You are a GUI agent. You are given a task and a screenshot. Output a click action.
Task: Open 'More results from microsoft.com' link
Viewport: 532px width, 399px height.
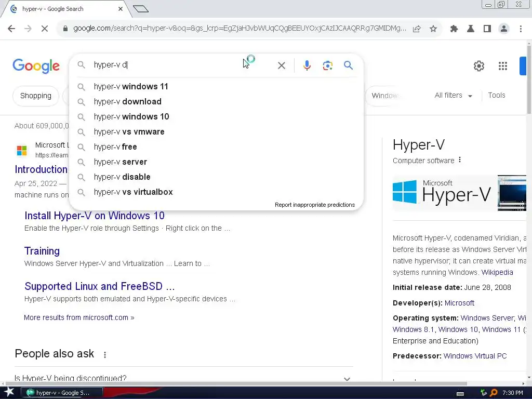point(79,317)
